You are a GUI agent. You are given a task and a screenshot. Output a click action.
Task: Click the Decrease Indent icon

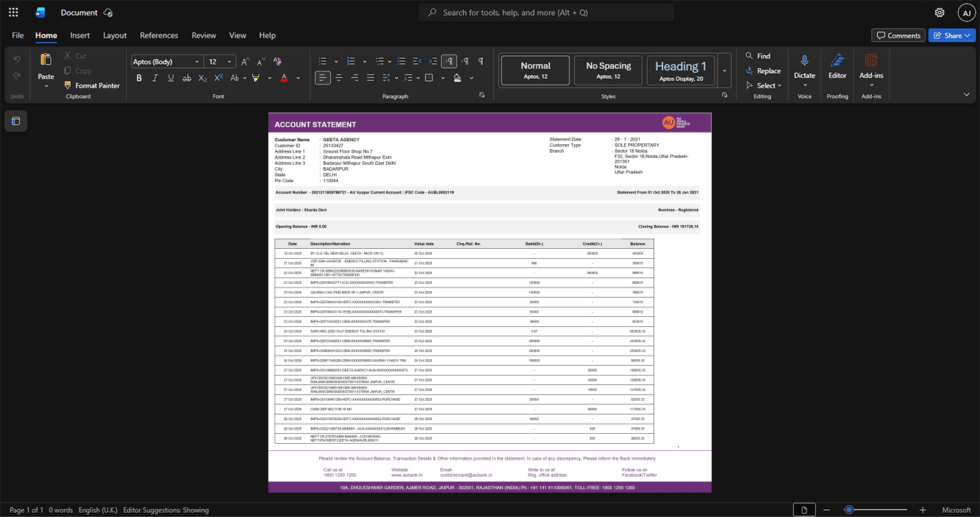[x=417, y=62]
